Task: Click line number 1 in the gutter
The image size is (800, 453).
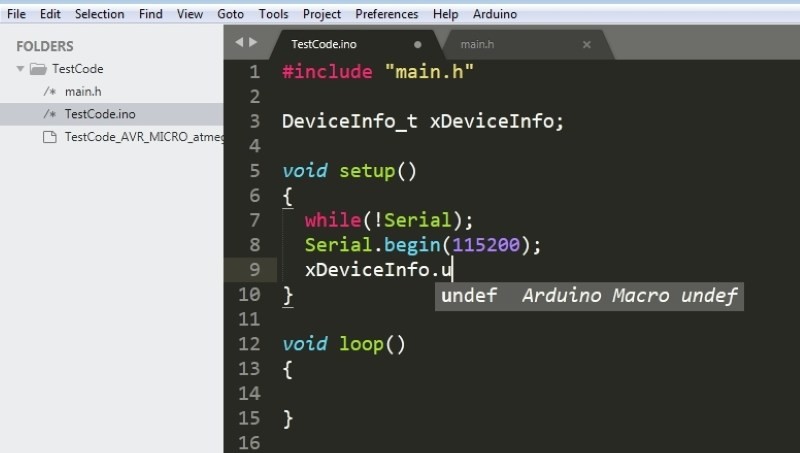Action: pyautogui.click(x=255, y=72)
